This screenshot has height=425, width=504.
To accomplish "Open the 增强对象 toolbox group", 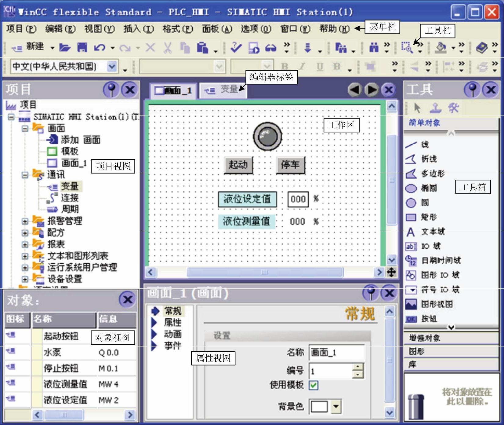I will pyautogui.click(x=451, y=338).
